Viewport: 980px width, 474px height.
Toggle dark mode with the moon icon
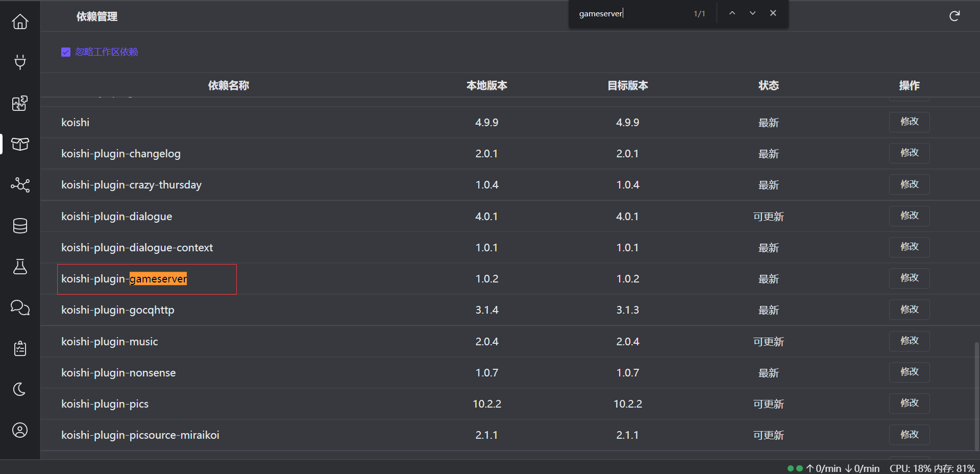20,389
